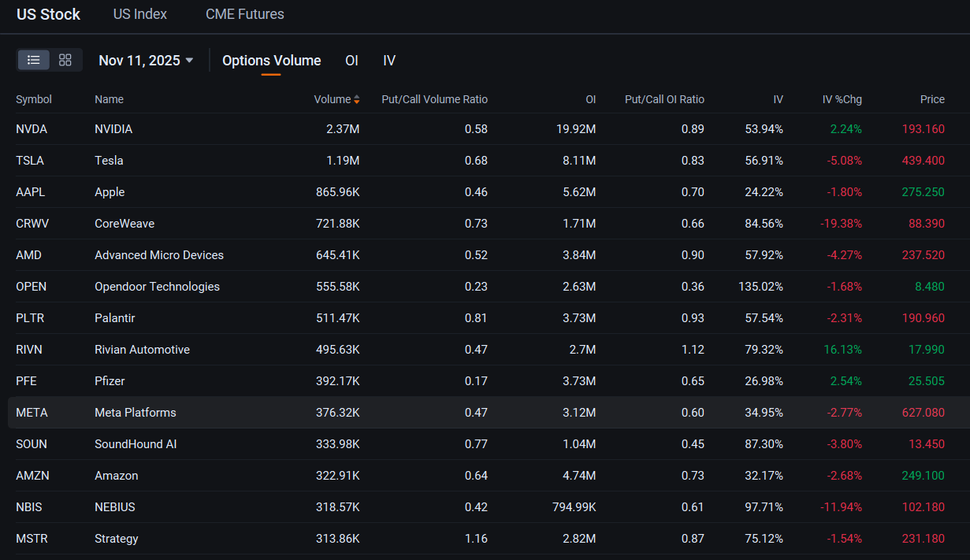Click the name Advanced Micro Devices
Image resolution: width=970 pixels, height=560 pixels.
159,255
